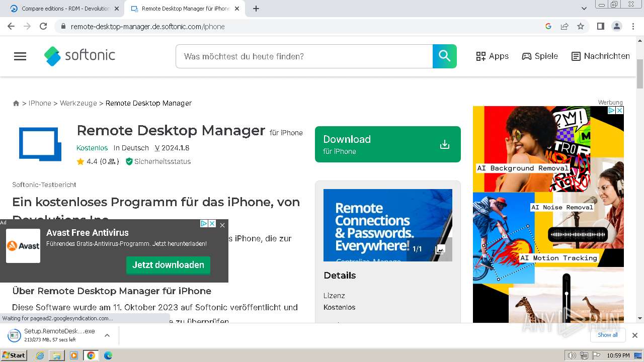Expand the Setup.RemoteDesk download options arrow
The height and width of the screenshot is (362, 644).
107,335
